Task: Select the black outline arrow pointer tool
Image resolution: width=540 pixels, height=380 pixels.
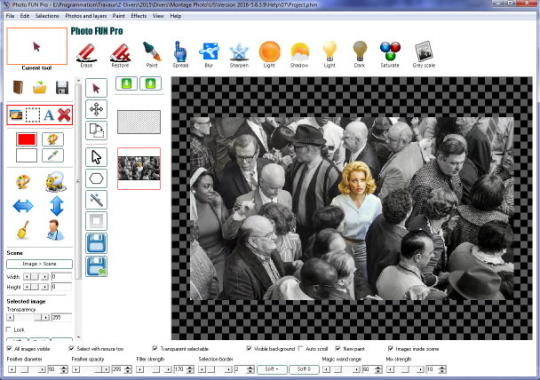Action: coord(96,157)
